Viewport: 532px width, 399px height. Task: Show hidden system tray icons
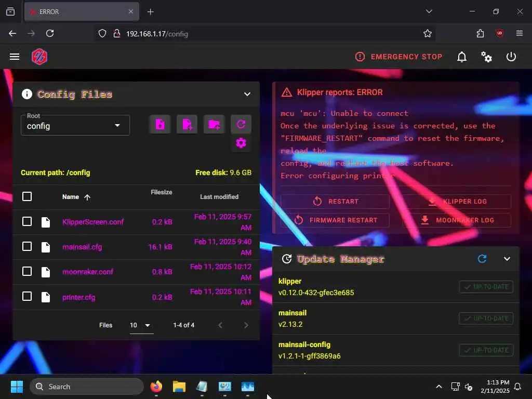438,387
